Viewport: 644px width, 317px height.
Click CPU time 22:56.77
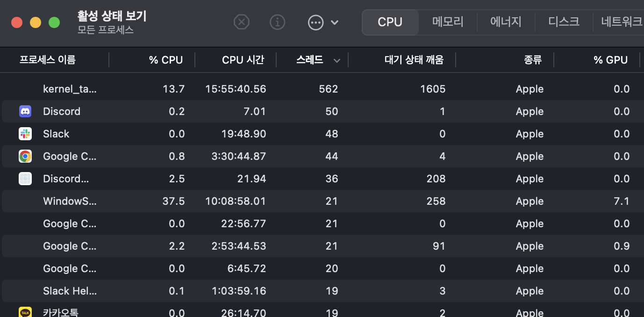tap(243, 223)
